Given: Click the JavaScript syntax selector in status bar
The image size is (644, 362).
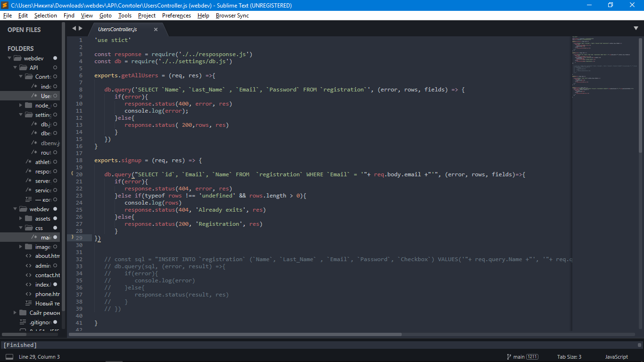Looking at the screenshot, I should (x=616, y=357).
